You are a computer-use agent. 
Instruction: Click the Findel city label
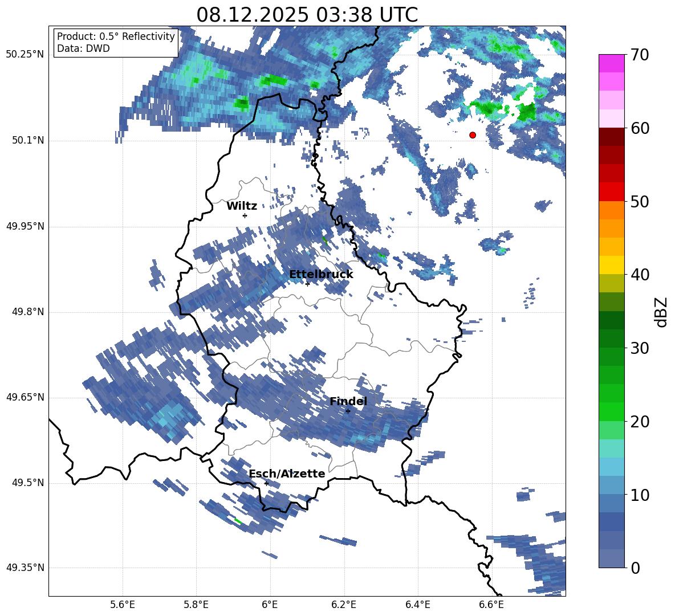pos(348,401)
